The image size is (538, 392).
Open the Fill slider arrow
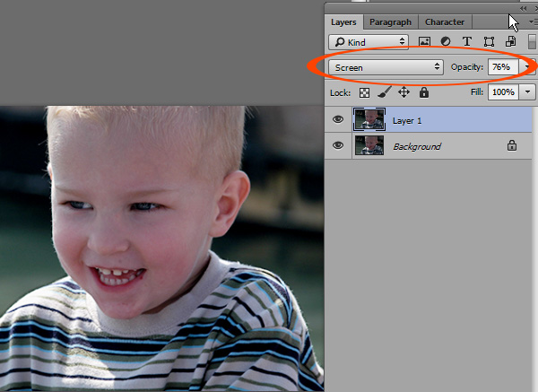(527, 92)
